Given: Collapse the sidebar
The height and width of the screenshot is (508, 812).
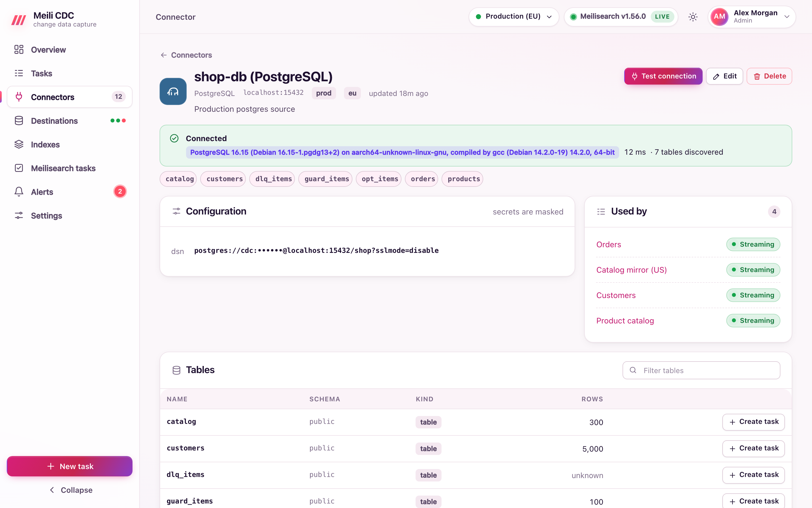Looking at the screenshot, I should (70, 490).
